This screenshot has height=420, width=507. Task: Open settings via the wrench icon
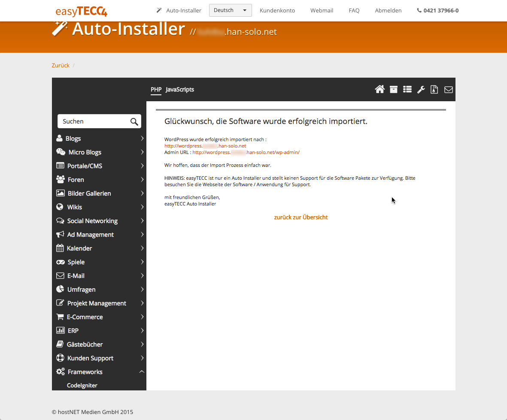coord(421,90)
